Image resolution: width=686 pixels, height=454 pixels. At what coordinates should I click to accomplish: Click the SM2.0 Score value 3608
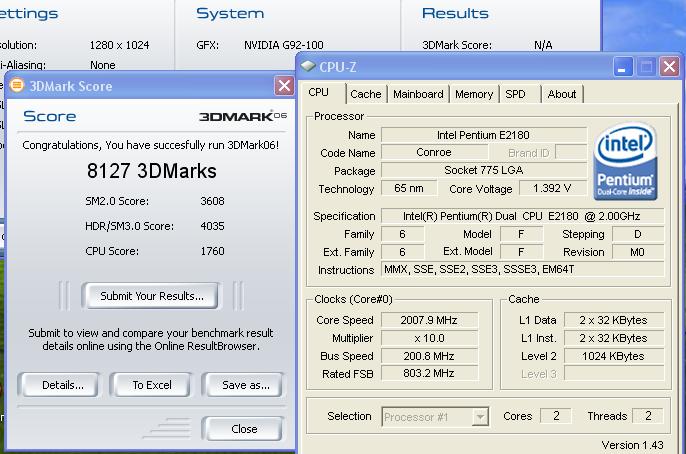click(x=212, y=201)
